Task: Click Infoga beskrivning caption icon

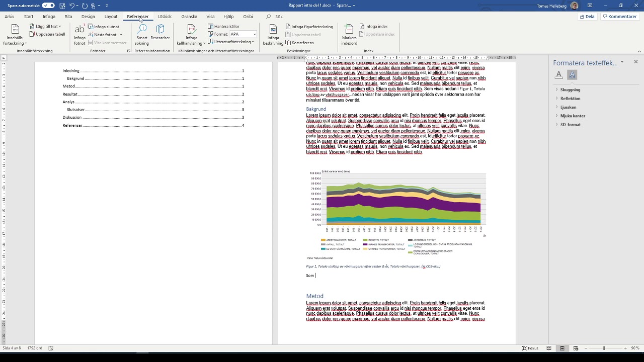Action: tap(273, 35)
